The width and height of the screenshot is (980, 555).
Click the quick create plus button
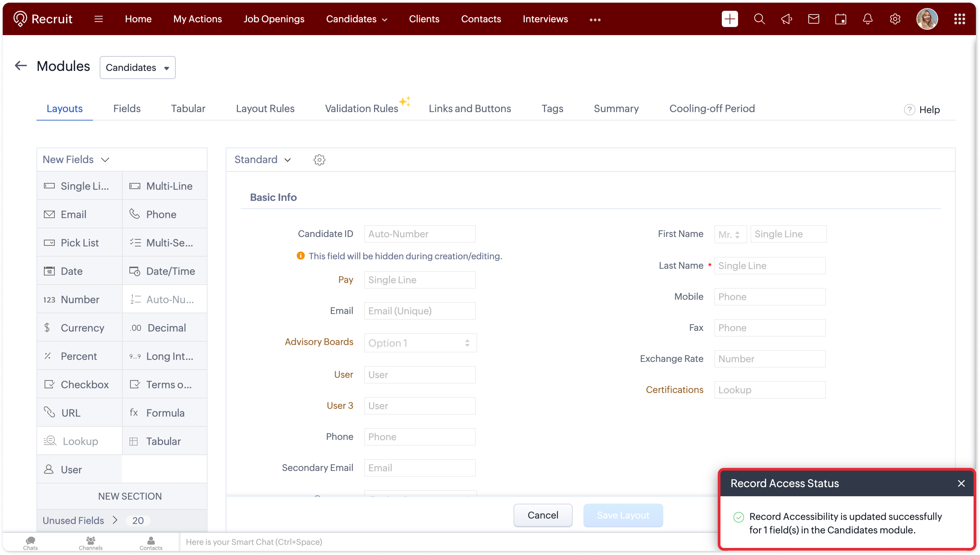pos(729,19)
